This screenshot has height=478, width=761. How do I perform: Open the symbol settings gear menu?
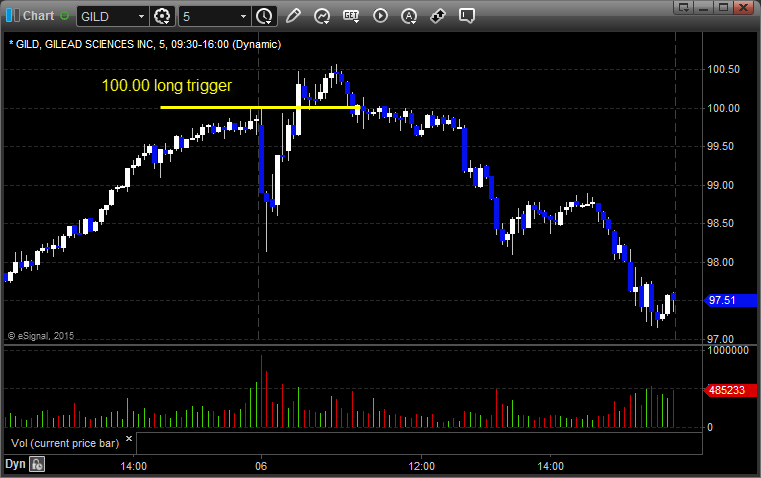[x=162, y=16]
